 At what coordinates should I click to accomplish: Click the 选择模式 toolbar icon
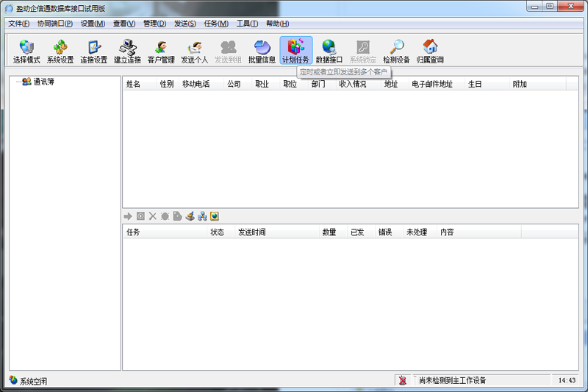click(x=26, y=51)
